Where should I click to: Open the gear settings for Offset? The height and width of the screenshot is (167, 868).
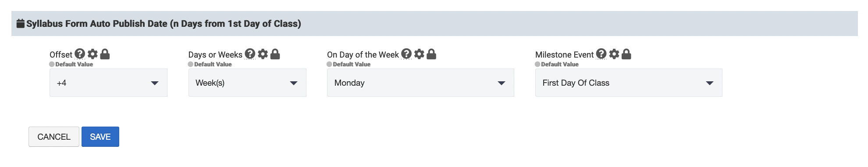point(92,54)
